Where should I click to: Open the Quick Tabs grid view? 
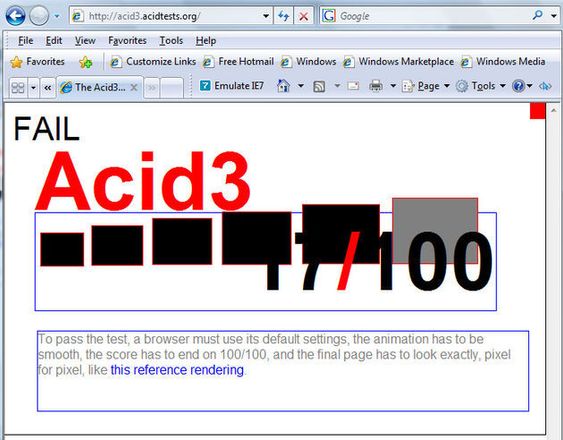point(18,87)
